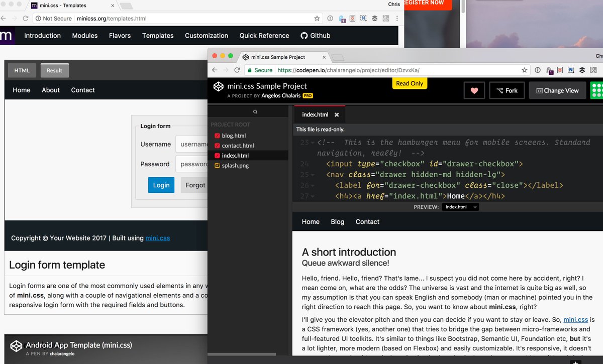Close the mini.css - Templates browser tab

(x=112, y=6)
